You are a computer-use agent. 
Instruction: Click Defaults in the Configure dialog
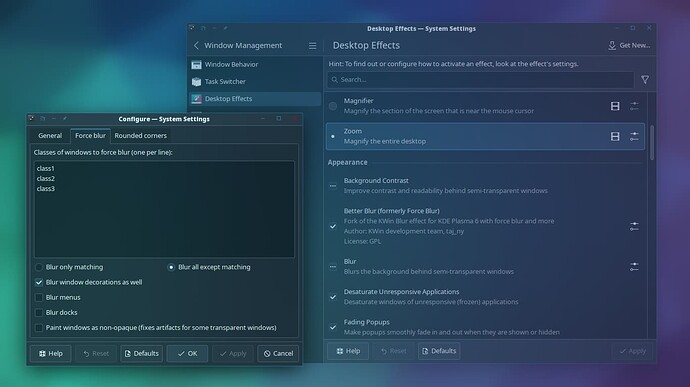[142, 354]
